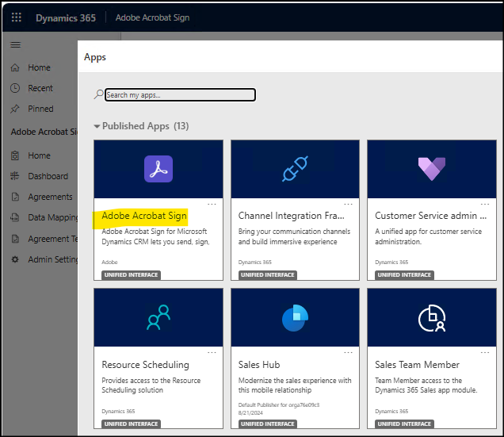Screen dimensions: 504x437
Task: Click the Sales Hub pie icon
Action: tap(295, 318)
